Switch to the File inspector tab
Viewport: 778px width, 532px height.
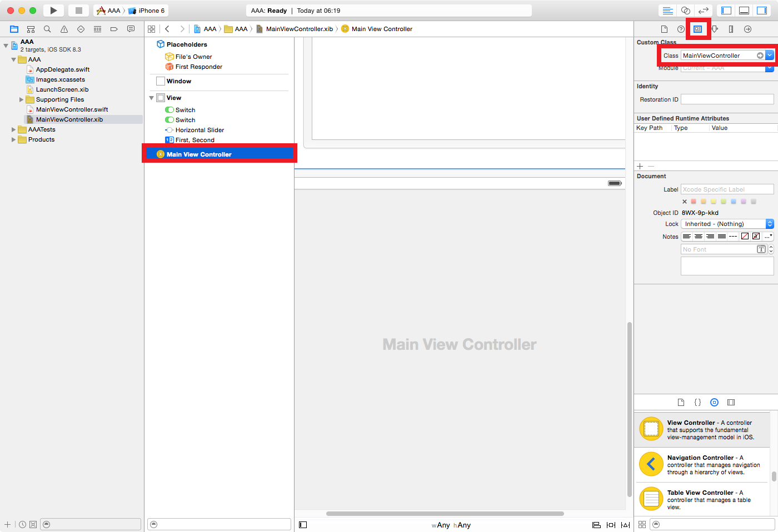click(x=664, y=29)
